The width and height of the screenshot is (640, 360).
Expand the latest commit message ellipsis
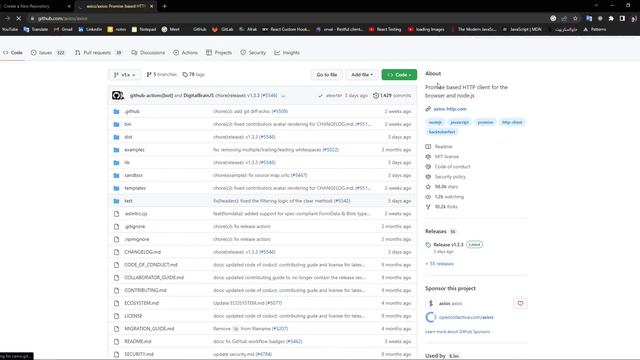(283, 96)
